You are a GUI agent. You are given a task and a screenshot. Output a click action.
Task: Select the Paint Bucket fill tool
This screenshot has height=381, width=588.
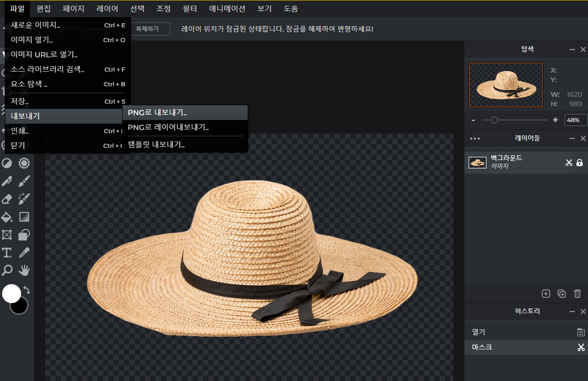[7, 217]
